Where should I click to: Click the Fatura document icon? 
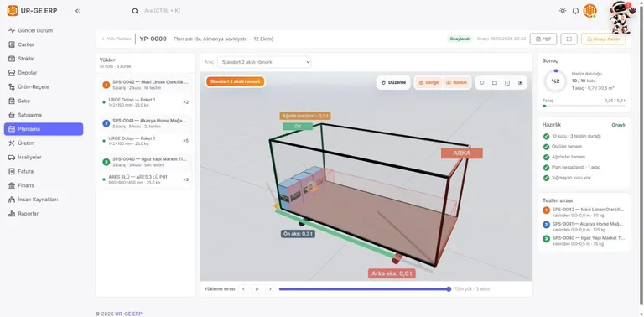click(x=12, y=171)
